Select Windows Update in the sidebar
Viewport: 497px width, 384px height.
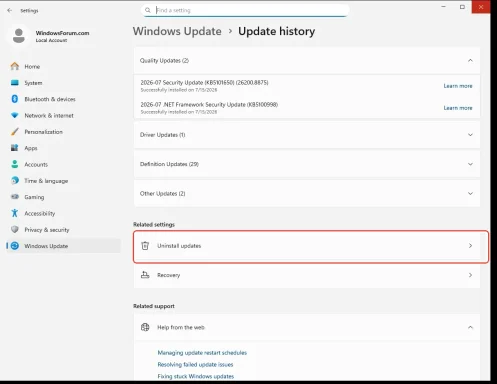[x=63, y=246]
